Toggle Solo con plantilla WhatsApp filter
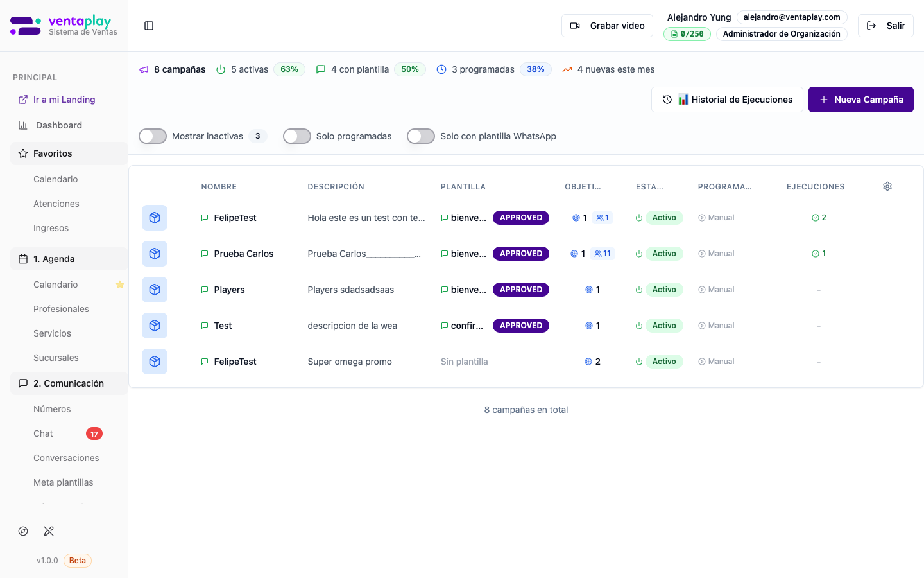924x578 pixels. [x=421, y=136]
